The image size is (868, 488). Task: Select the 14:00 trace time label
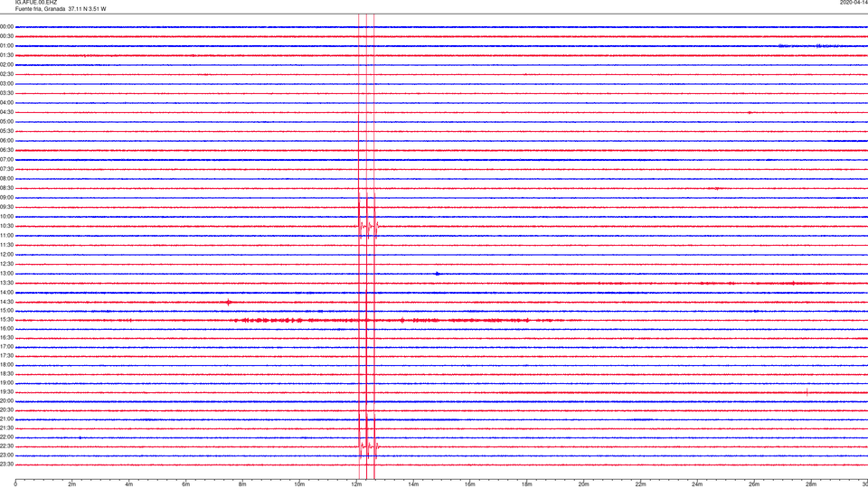(x=6, y=292)
